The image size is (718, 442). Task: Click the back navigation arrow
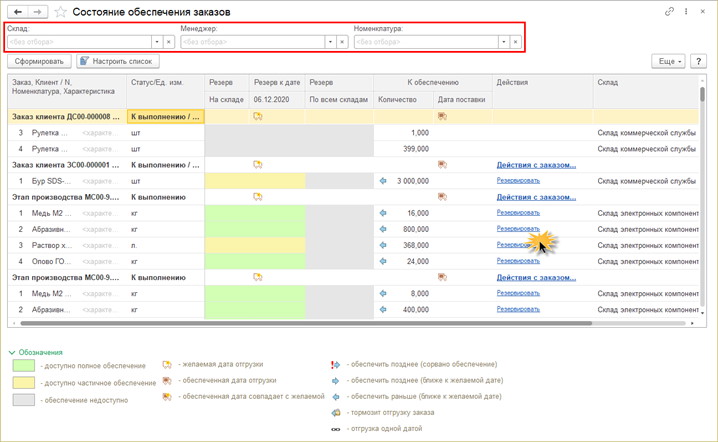point(18,12)
